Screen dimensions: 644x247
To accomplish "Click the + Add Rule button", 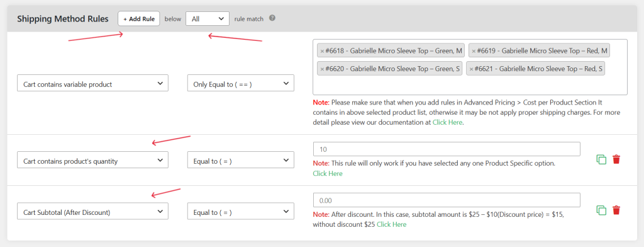I will pos(138,18).
